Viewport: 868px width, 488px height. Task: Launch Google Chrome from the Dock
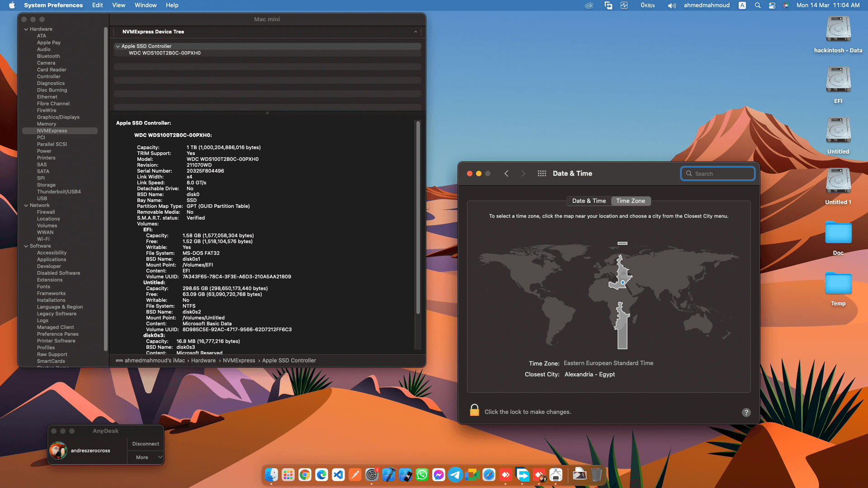pos(305,475)
